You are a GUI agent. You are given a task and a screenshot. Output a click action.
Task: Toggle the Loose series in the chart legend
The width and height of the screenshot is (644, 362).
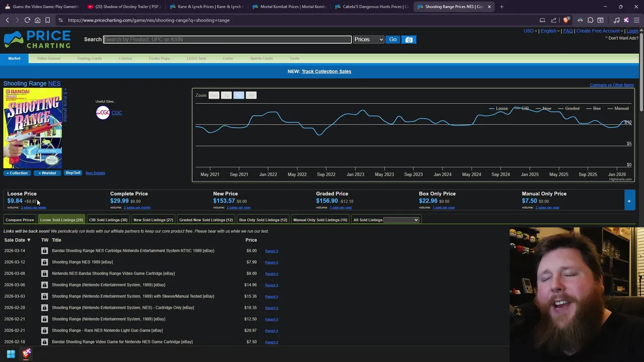[499, 109]
